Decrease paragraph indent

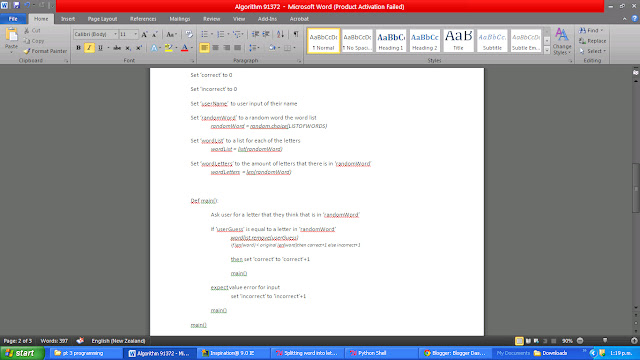[x=256, y=34]
